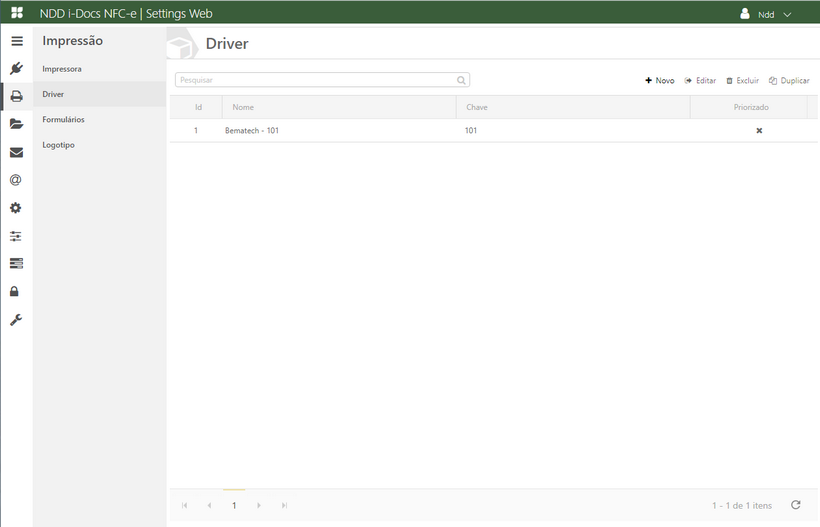Open the wrench tools icon
Viewport: 820px width, 527px height.
pos(16,319)
